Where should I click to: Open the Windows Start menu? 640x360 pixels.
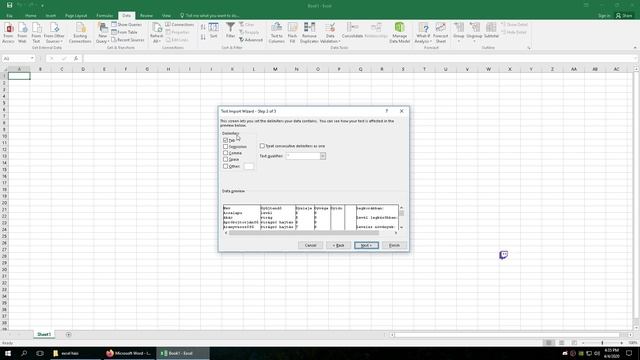[x=8, y=353]
